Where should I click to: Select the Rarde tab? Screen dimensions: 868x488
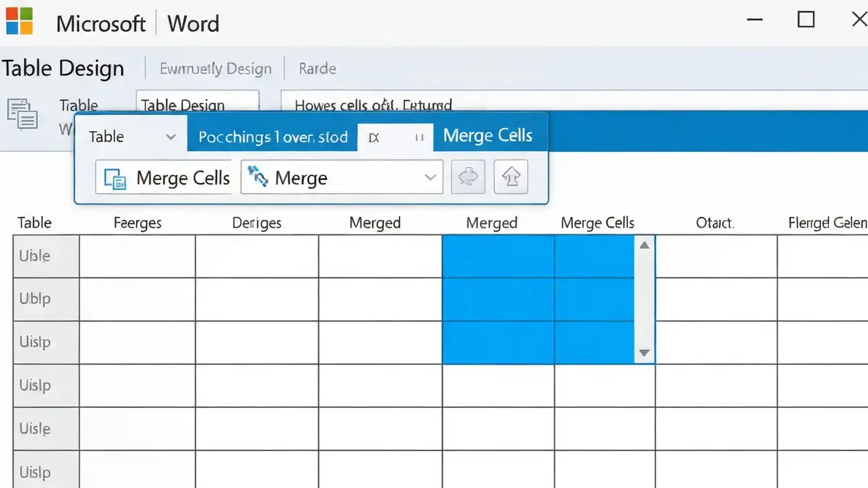pyautogui.click(x=318, y=69)
